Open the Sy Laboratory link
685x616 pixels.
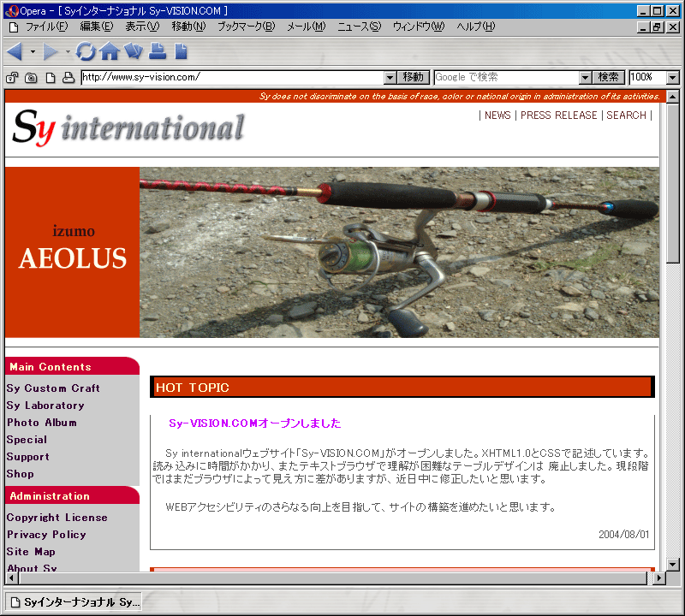click(x=45, y=406)
